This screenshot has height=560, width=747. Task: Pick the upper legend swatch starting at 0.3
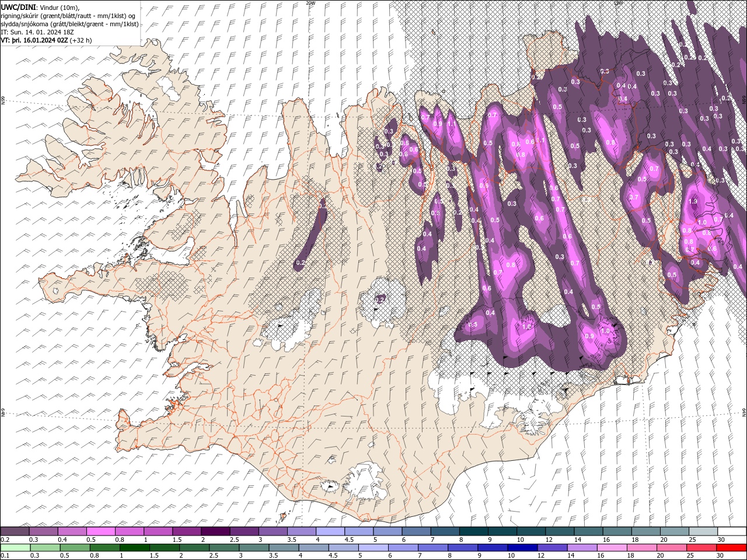(43, 531)
